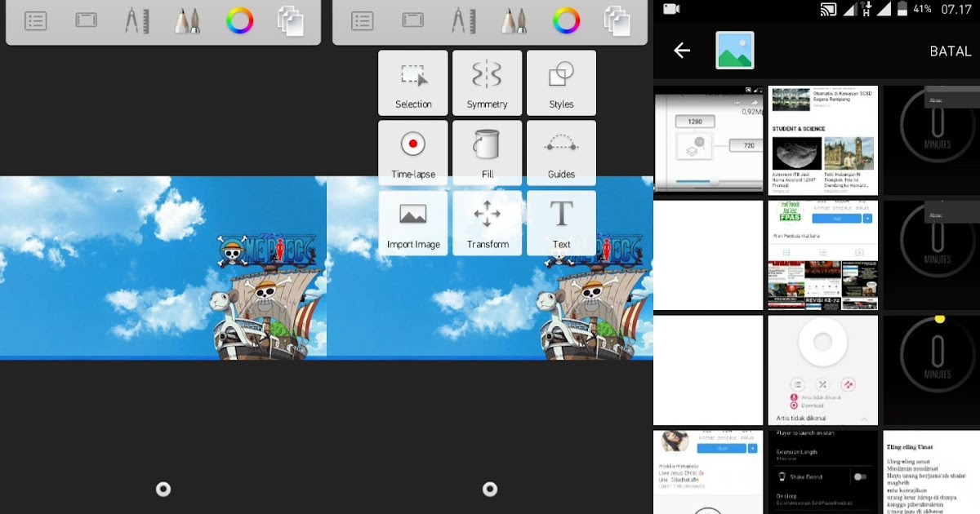The width and height of the screenshot is (980, 514).
Task: Go back with the arrow in gallery
Action: (x=682, y=51)
